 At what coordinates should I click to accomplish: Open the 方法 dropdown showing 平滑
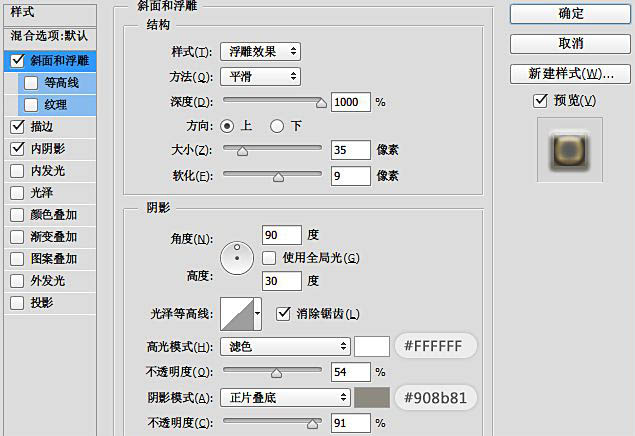(x=260, y=77)
